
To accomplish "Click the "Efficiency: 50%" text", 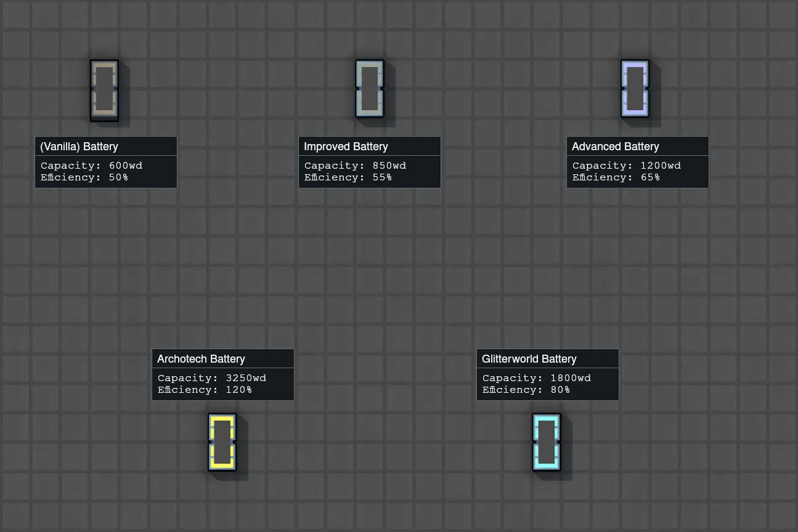I will [84, 177].
